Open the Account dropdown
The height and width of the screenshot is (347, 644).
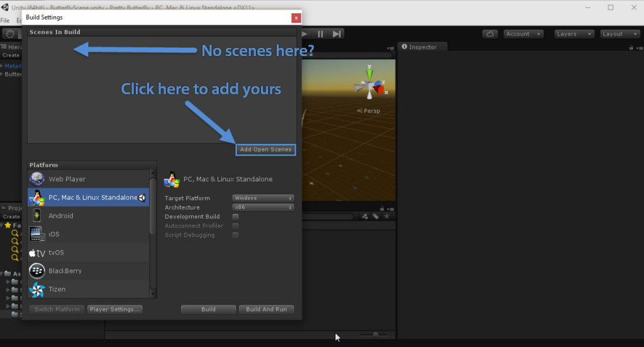(523, 34)
